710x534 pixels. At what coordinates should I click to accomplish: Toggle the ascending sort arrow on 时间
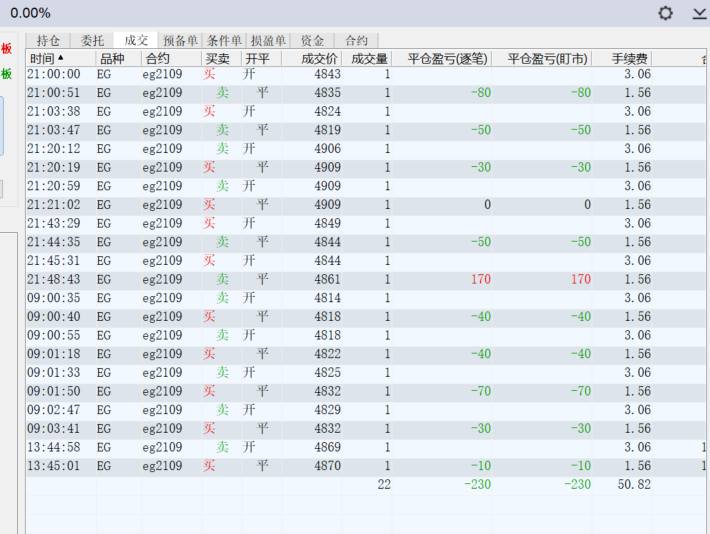point(61,58)
